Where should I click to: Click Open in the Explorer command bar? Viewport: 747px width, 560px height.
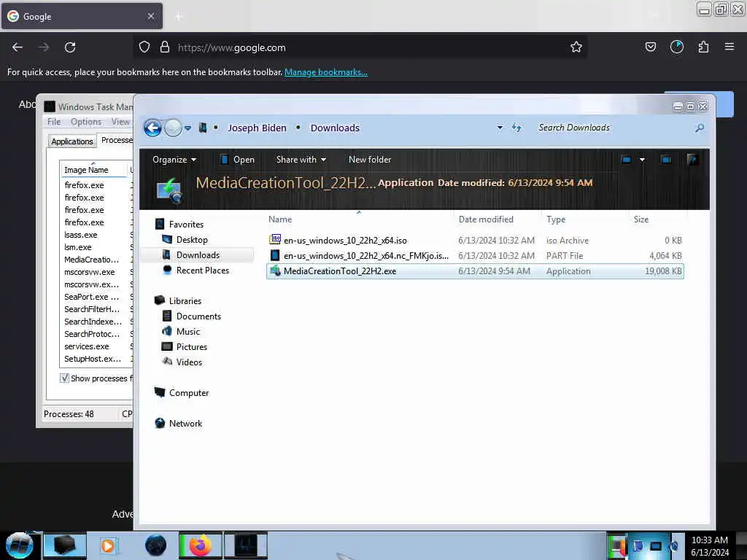point(237,160)
